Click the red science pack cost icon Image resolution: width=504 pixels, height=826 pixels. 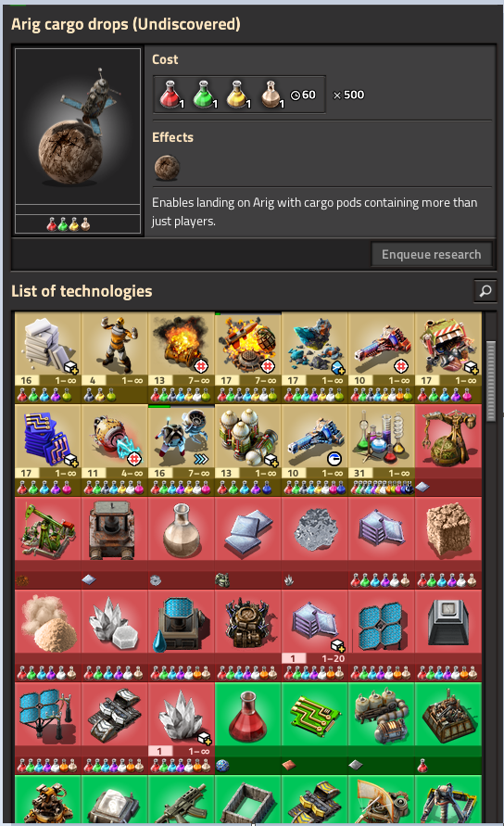(170, 95)
